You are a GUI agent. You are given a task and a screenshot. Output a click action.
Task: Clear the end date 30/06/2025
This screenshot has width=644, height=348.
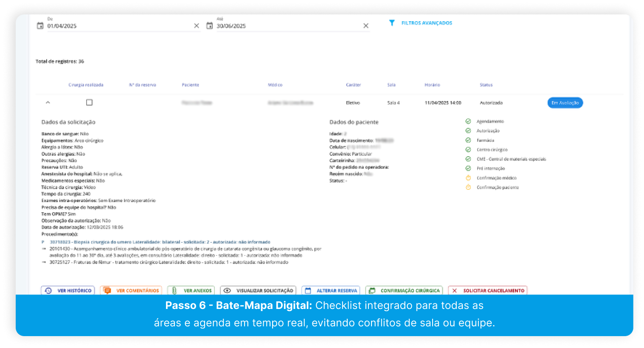pyautogui.click(x=366, y=26)
